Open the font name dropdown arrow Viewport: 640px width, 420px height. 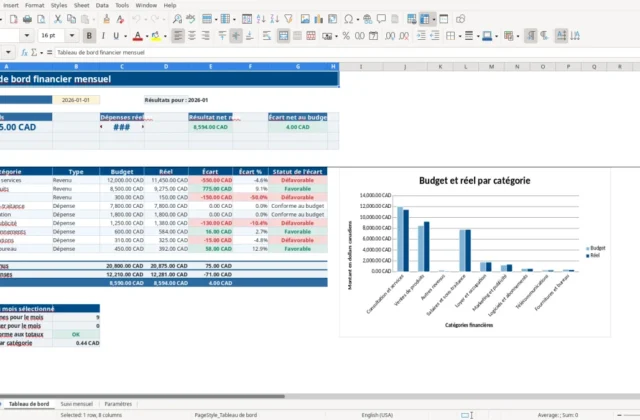tap(27, 36)
